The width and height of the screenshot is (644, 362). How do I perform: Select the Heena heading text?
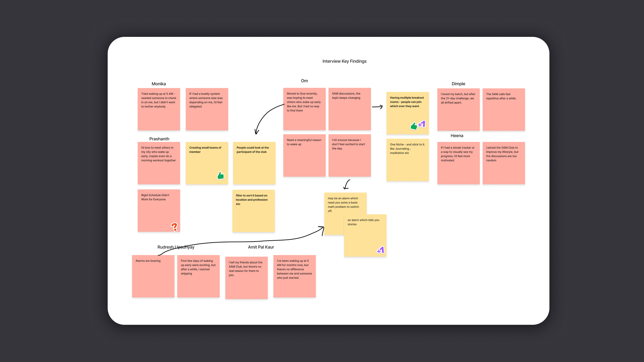(x=457, y=136)
